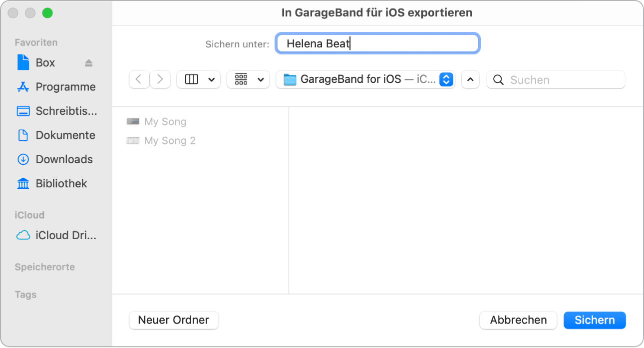The width and height of the screenshot is (644, 348).
Task: Open the grouping options dropdown
Action: [248, 79]
